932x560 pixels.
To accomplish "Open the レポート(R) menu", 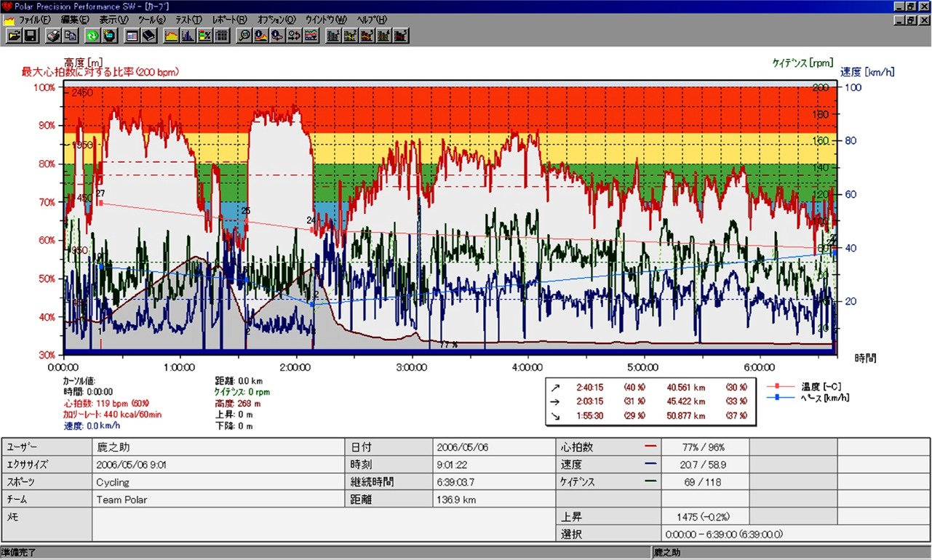I will [230, 20].
